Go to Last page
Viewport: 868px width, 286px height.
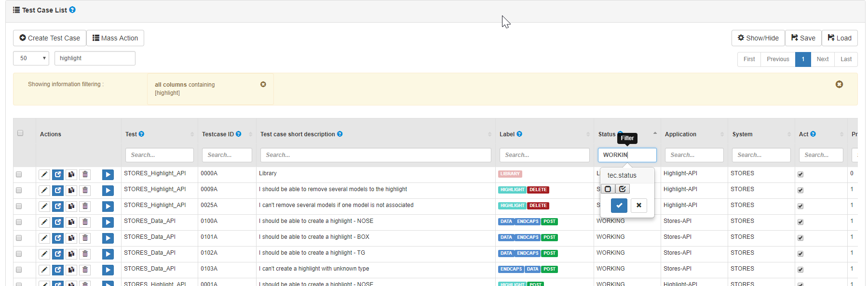(846, 59)
